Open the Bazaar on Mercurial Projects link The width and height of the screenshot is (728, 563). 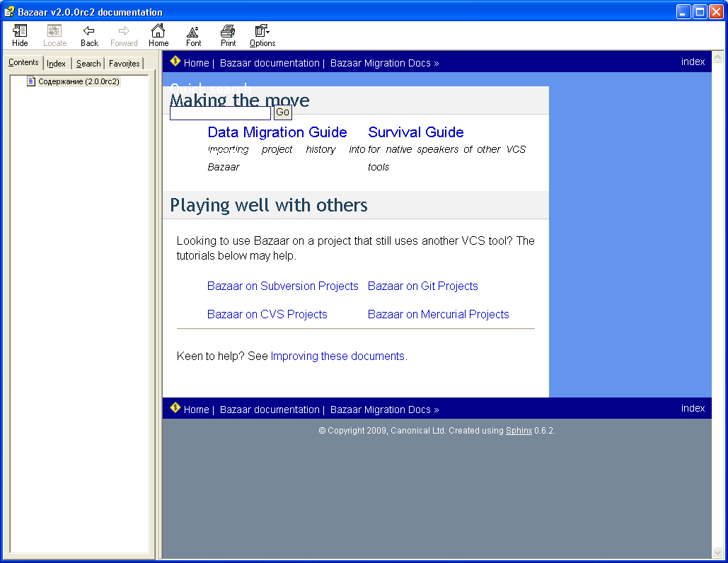point(439,315)
